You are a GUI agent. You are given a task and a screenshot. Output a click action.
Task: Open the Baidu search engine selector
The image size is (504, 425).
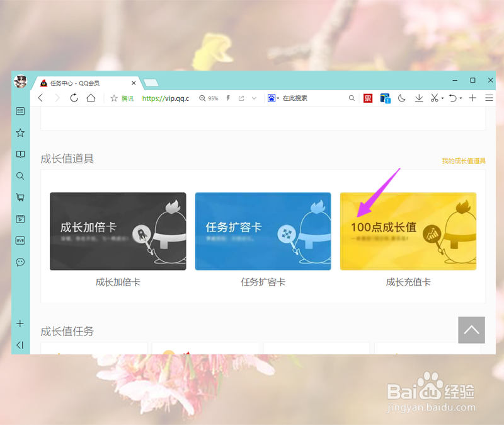pos(273,98)
